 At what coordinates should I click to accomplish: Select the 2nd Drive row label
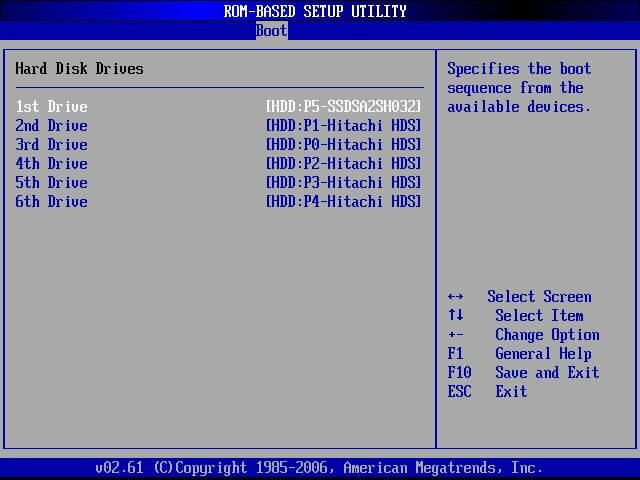tap(51, 125)
